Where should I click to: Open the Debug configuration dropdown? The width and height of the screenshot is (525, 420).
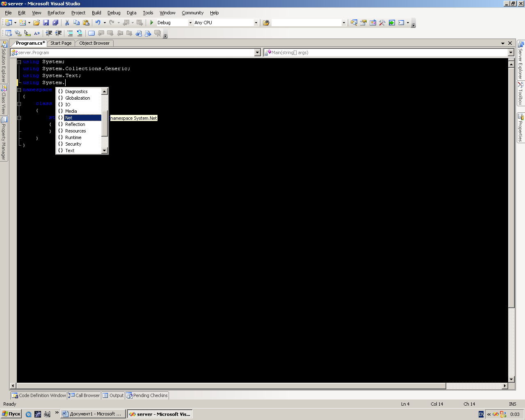point(190,23)
